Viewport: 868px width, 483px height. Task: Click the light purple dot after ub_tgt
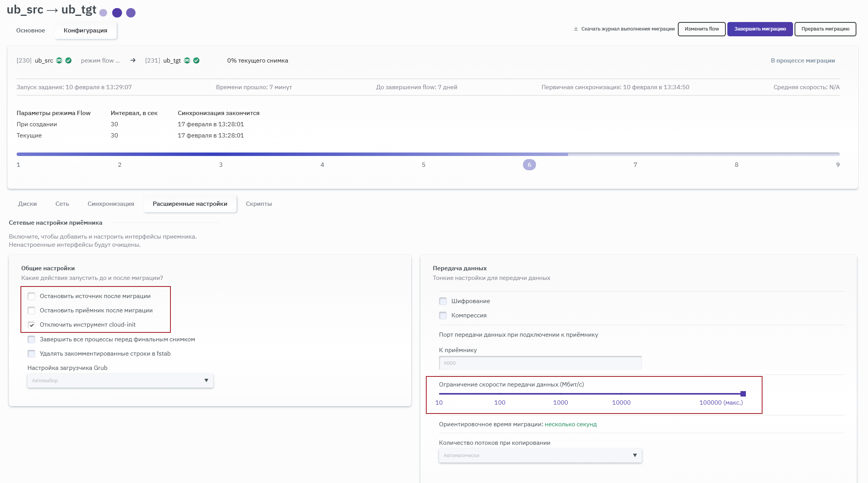coord(103,13)
